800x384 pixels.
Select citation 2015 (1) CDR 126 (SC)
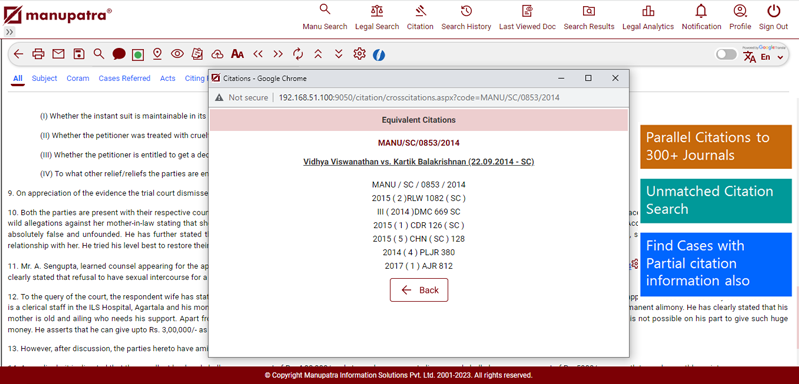[x=418, y=225]
